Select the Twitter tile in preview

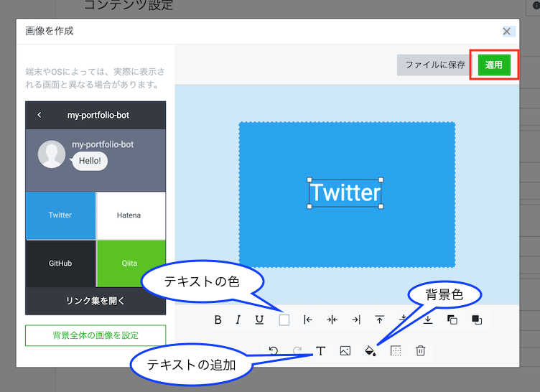click(x=60, y=215)
